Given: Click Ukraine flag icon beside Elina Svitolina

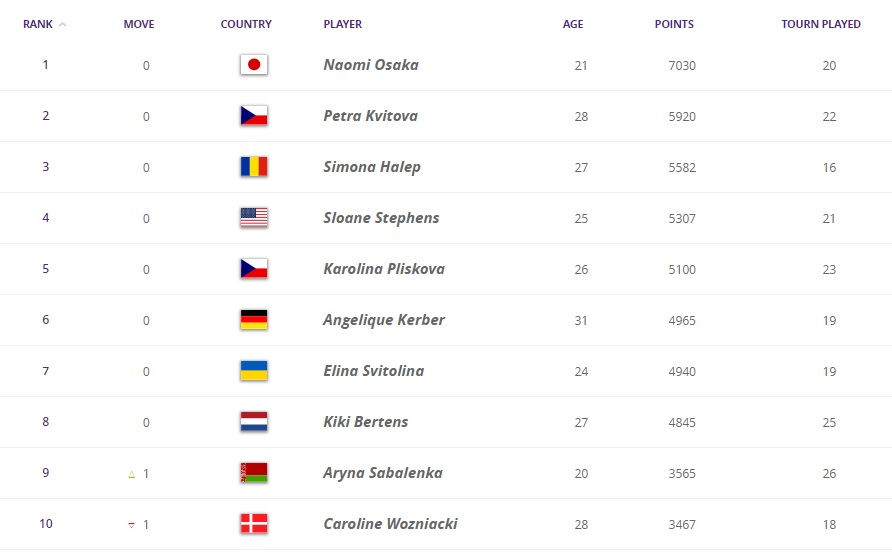Looking at the screenshot, I should click(254, 371).
